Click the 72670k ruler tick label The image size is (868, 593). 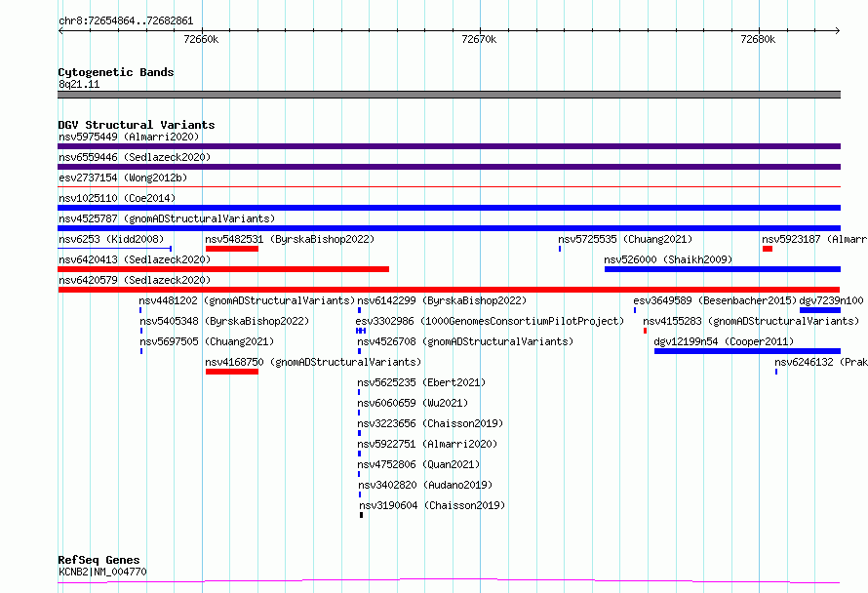tap(479, 39)
